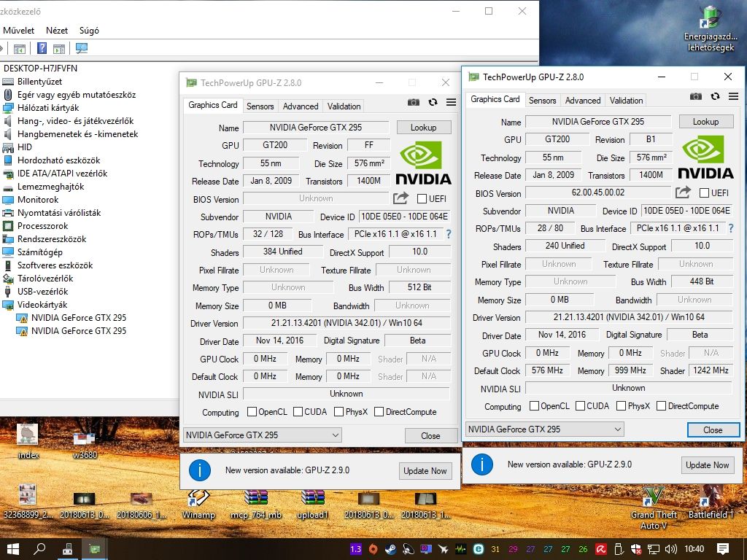Select Winamp desktop icon

[x=198, y=504]
